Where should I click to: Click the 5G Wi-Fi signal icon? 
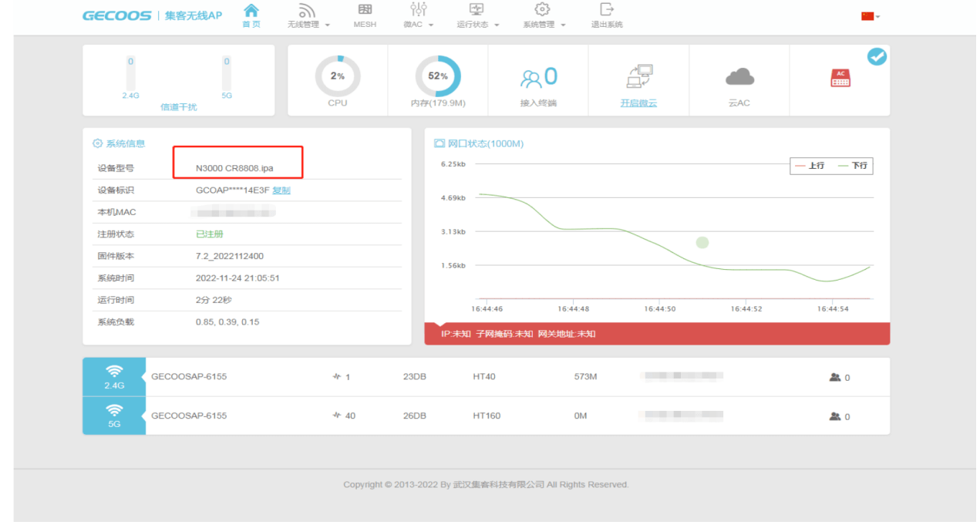pos(113,413)
